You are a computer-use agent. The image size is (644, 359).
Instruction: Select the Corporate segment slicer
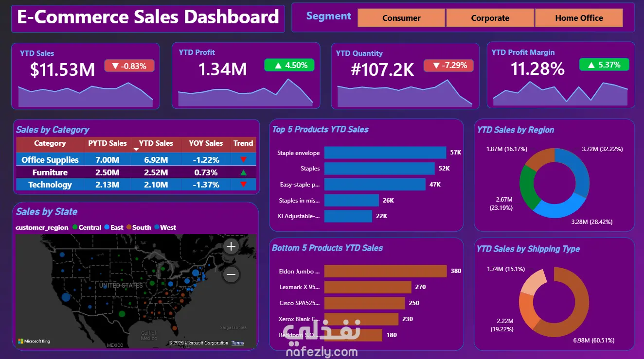pyautogui.click(x=490, y=18)
